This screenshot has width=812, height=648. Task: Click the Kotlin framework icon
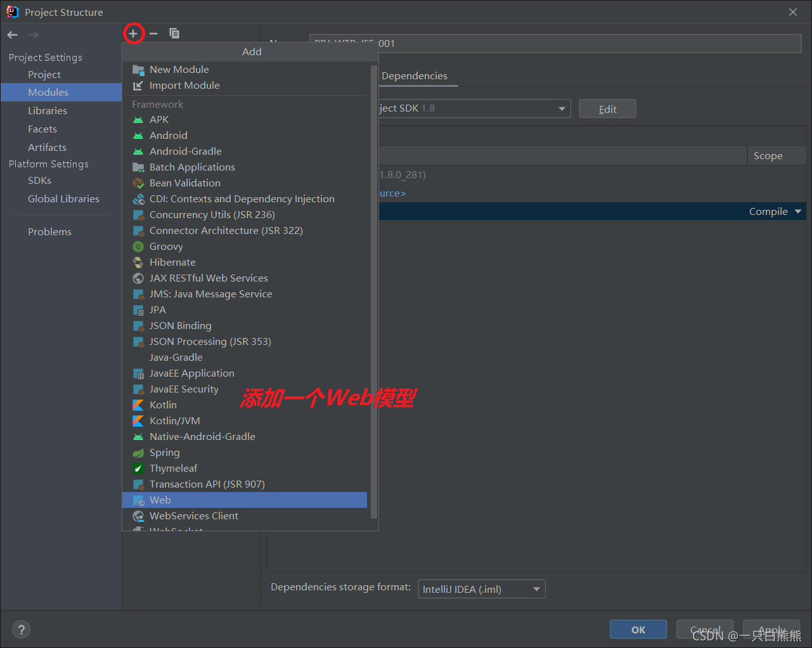click(138, 405)
